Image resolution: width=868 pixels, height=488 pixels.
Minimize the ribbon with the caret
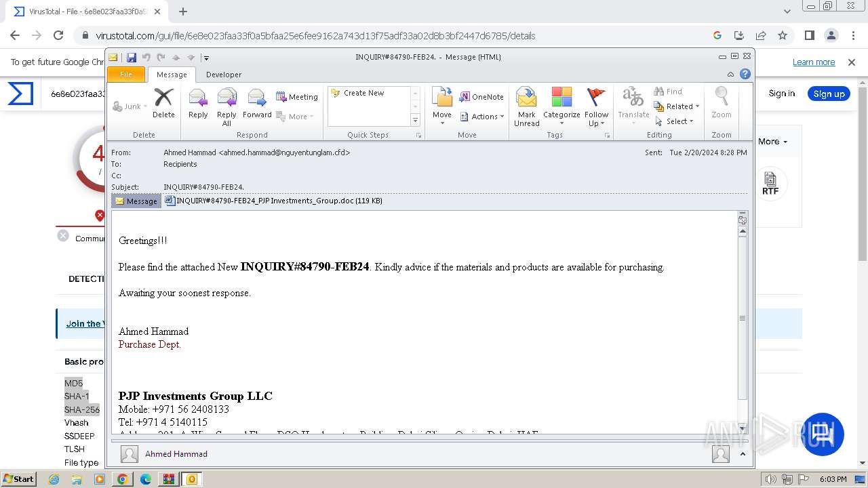tap(730, 75)
